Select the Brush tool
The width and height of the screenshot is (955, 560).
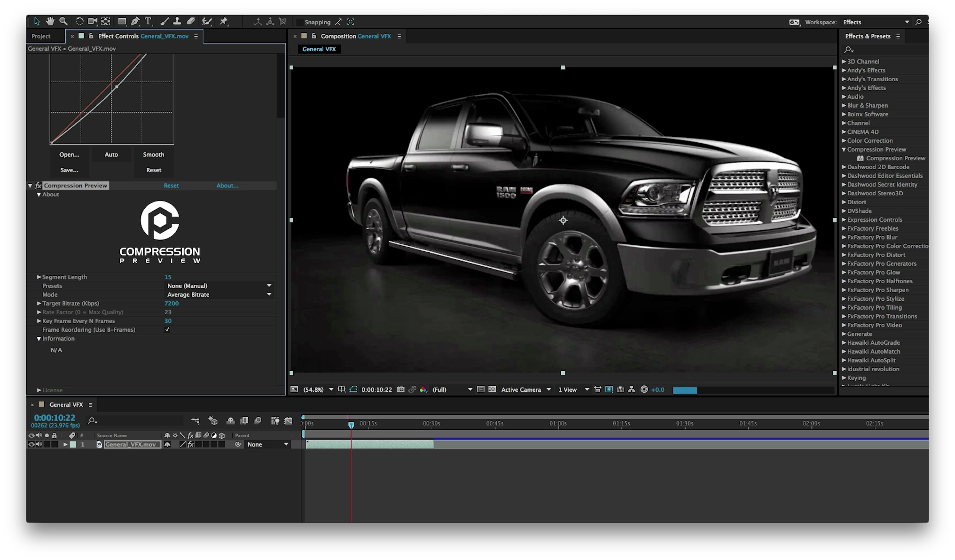coord(164,21)
